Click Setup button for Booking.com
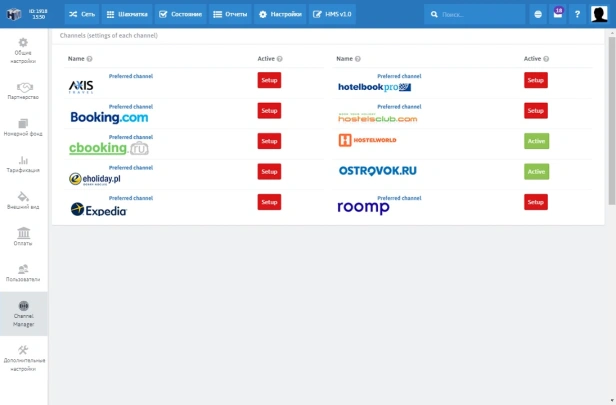This screenshot has width=616, height=405. 269,111
